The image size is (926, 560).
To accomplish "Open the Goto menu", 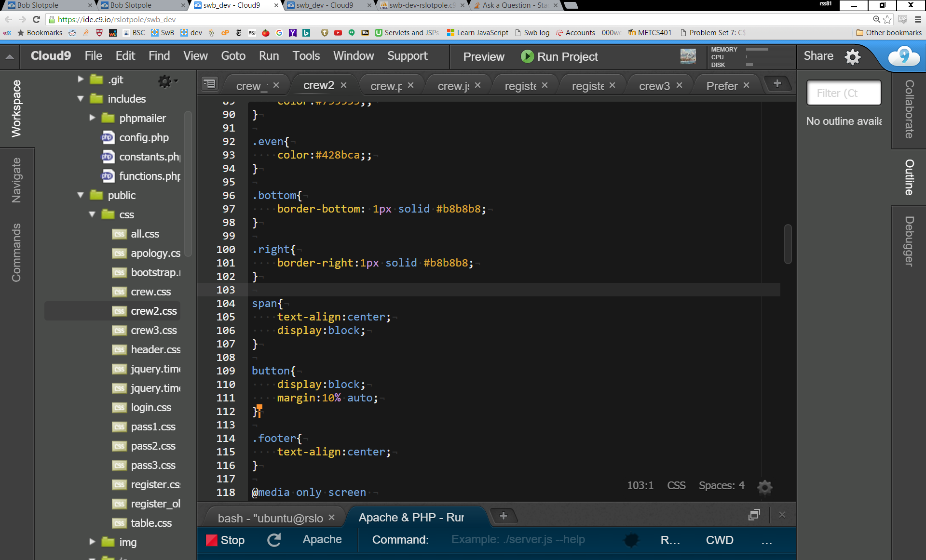I will tap(233, 56).
